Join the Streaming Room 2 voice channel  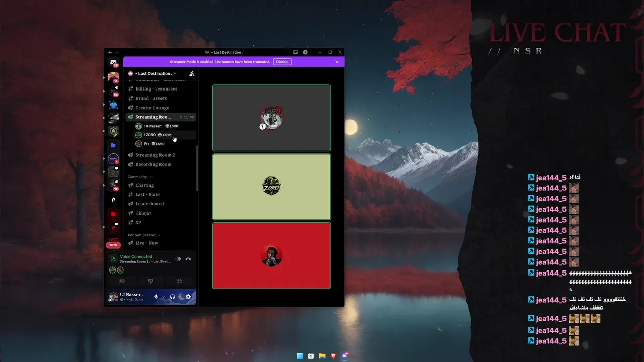(160, 155)
